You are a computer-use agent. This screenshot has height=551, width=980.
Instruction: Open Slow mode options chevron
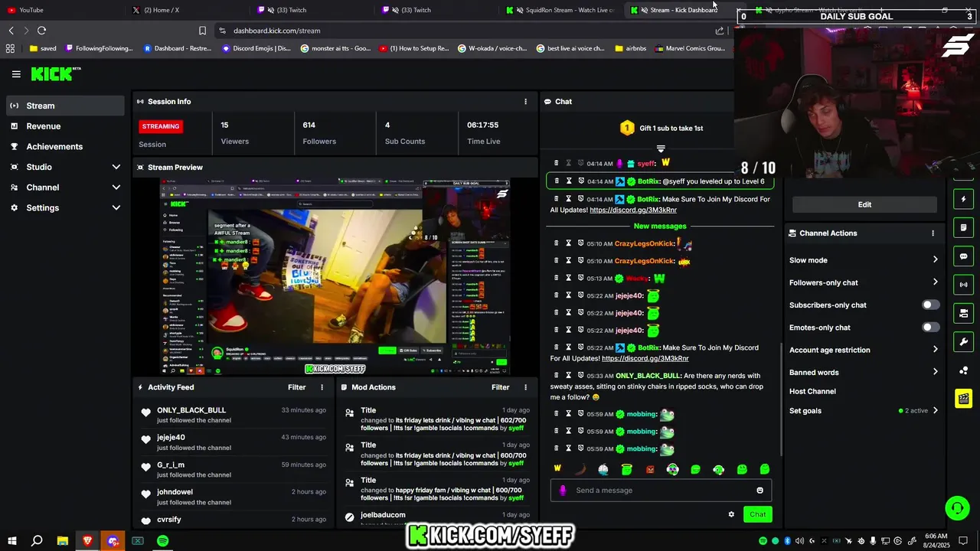point(935,260)
